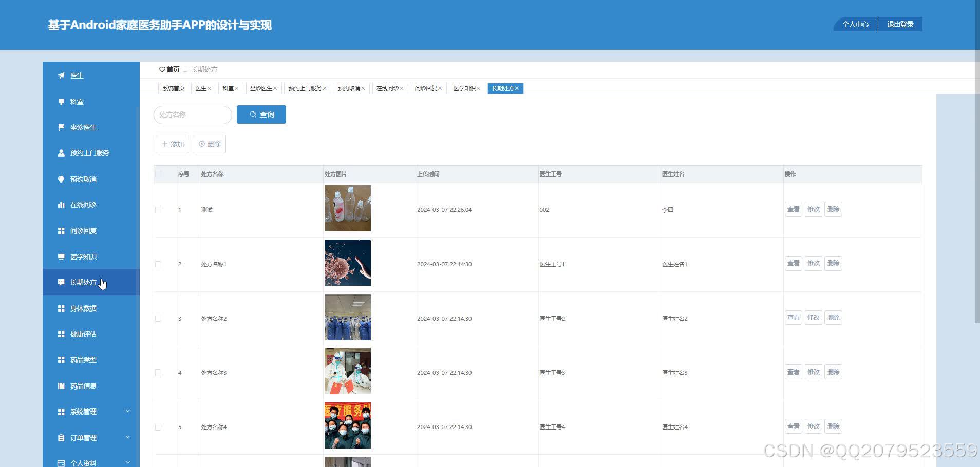Screen dimensions: 980x467
Task: Click 删除 for the 处方名称2 row
Action: pos(833,318)
